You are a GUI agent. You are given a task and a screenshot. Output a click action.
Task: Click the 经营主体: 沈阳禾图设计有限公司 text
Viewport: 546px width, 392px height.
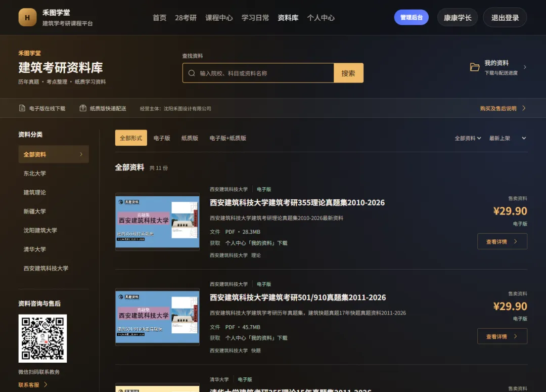pyautogui.click(x=175, y=108)
